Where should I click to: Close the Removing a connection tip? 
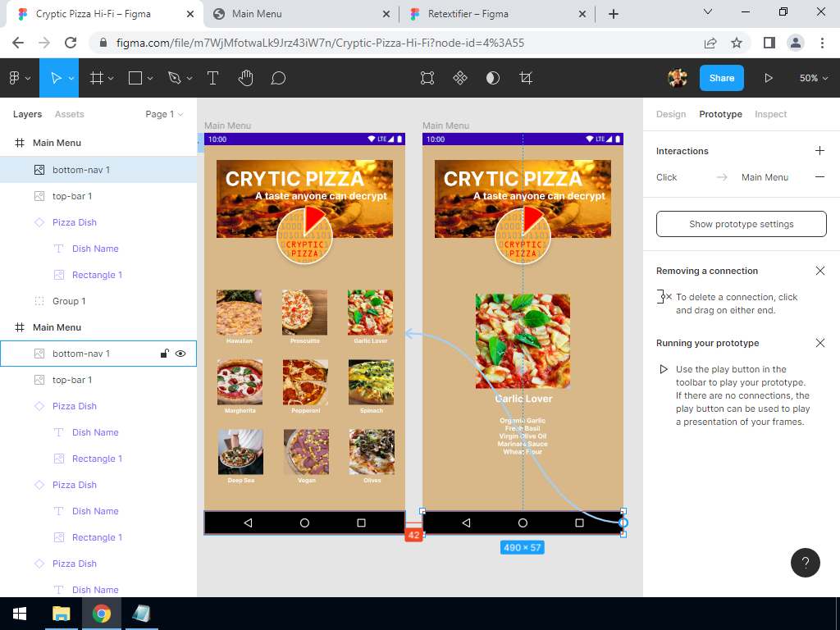pyautogui.click(x=819, y=271)
